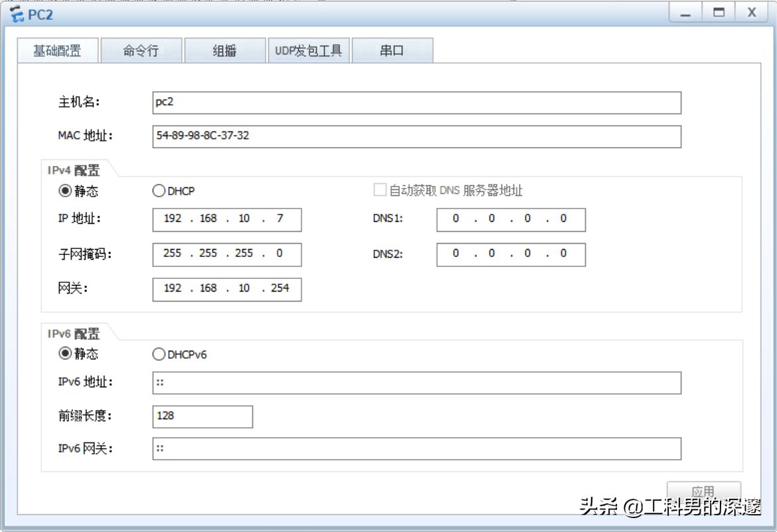
Task: Enable IPv4 DHCP radio option
Action: (x=159, y=191)
